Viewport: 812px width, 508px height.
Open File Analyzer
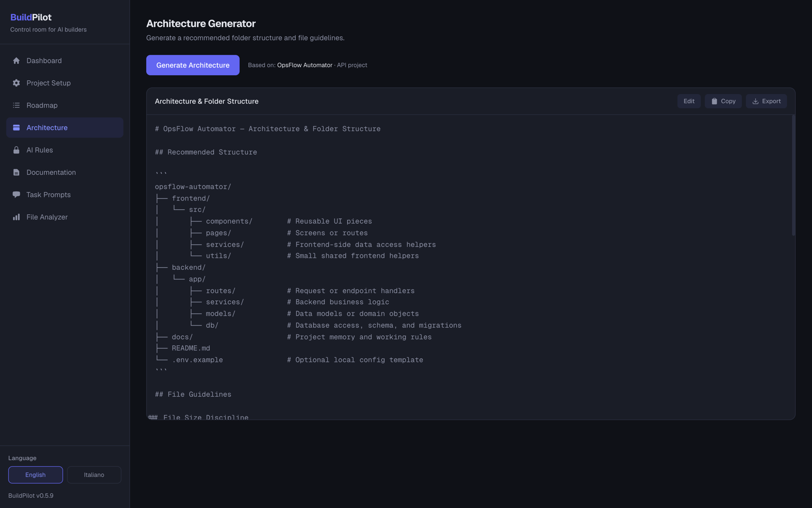point(64,217)
